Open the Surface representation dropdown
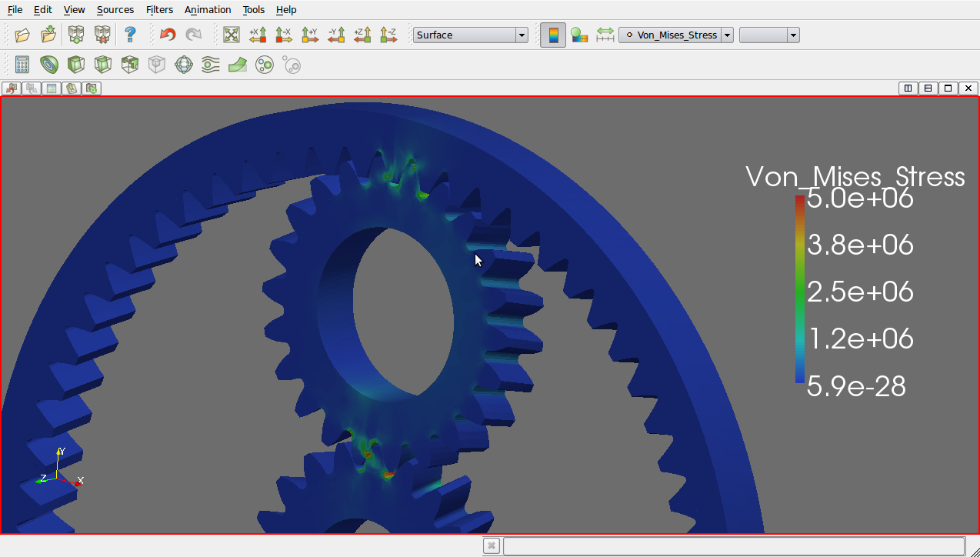This screenshot has height=557, width=980. coord(522,35)
